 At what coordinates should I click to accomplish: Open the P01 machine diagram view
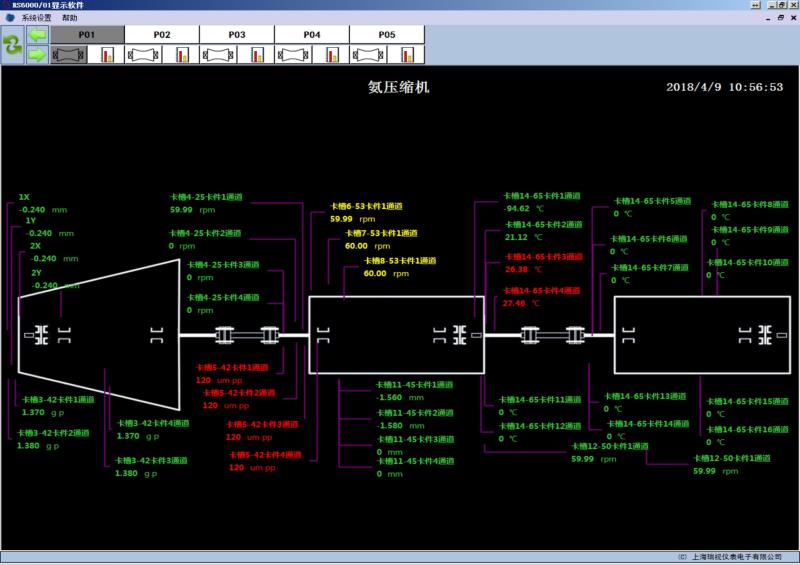coord(68,55)
